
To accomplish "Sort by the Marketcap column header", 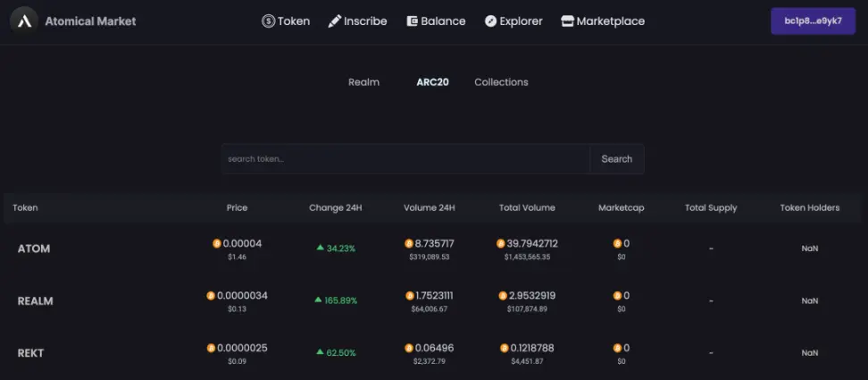I will pos(622,207).
